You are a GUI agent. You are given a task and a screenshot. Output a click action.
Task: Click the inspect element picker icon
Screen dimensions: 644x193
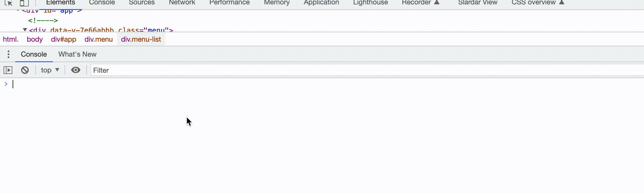pos(9,3)
